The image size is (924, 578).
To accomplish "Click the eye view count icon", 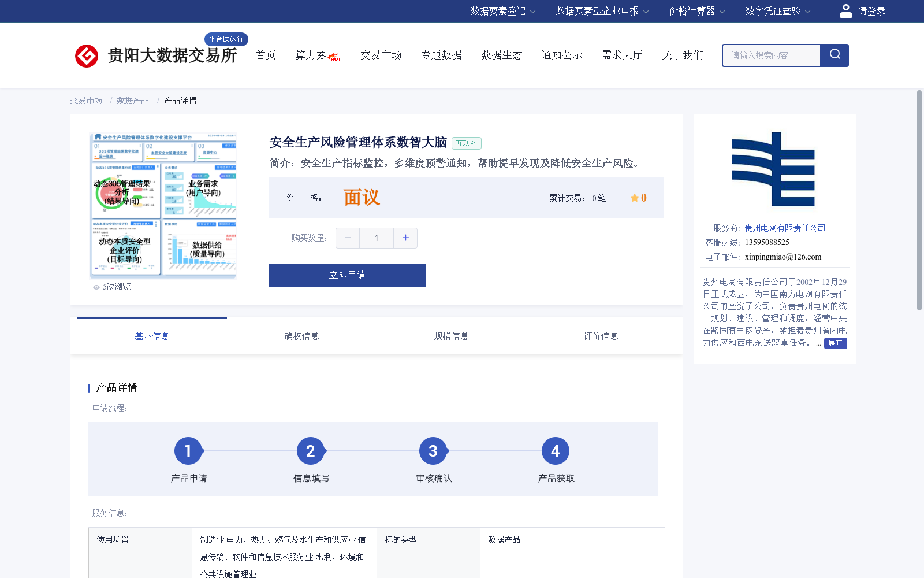I will 96,287.
